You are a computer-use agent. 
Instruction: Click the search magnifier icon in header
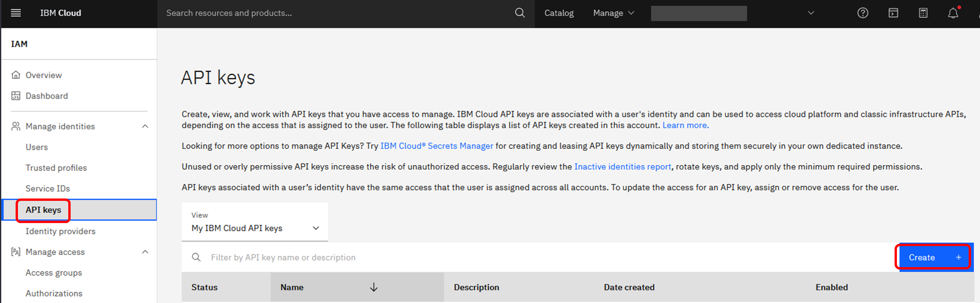click(x=520, y=13)
